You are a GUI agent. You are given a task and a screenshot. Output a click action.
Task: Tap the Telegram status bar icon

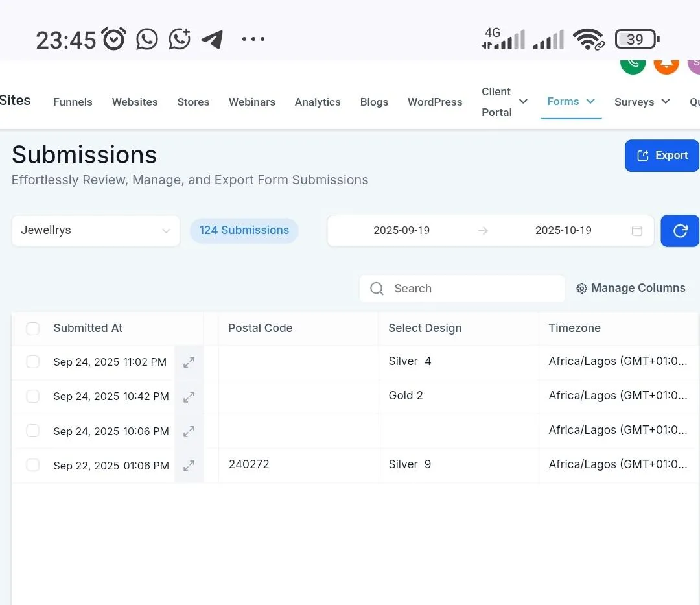coord(213,40)
